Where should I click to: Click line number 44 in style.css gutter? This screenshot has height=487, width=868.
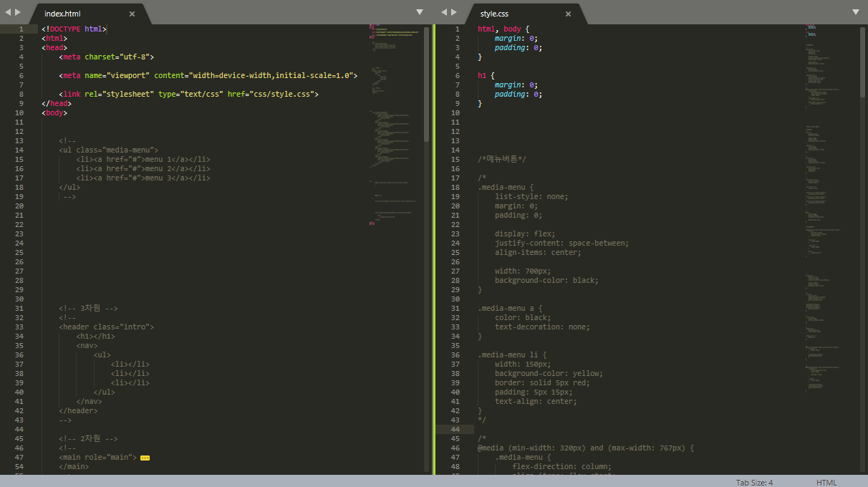[x=455, y=430]
